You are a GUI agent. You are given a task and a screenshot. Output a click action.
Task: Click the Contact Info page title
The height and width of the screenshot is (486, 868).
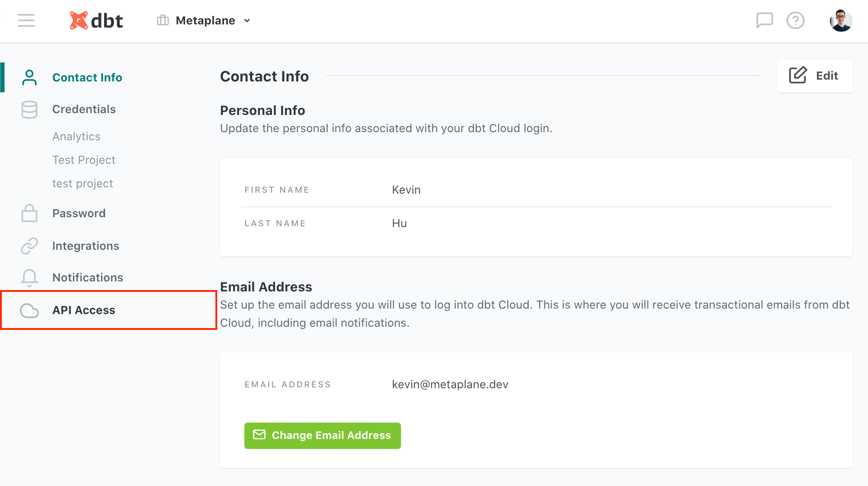click(264, 76)
